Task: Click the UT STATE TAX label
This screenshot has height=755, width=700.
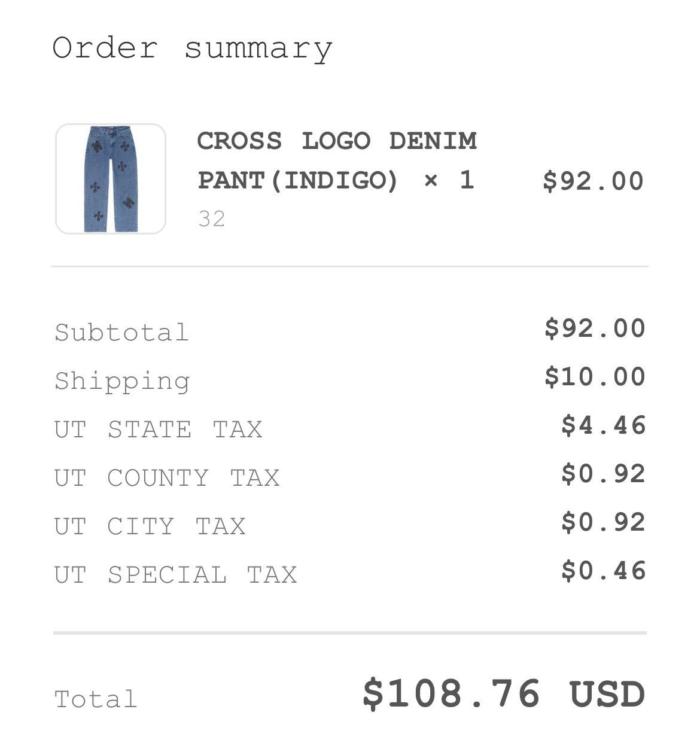Action: tap(159, 430)
